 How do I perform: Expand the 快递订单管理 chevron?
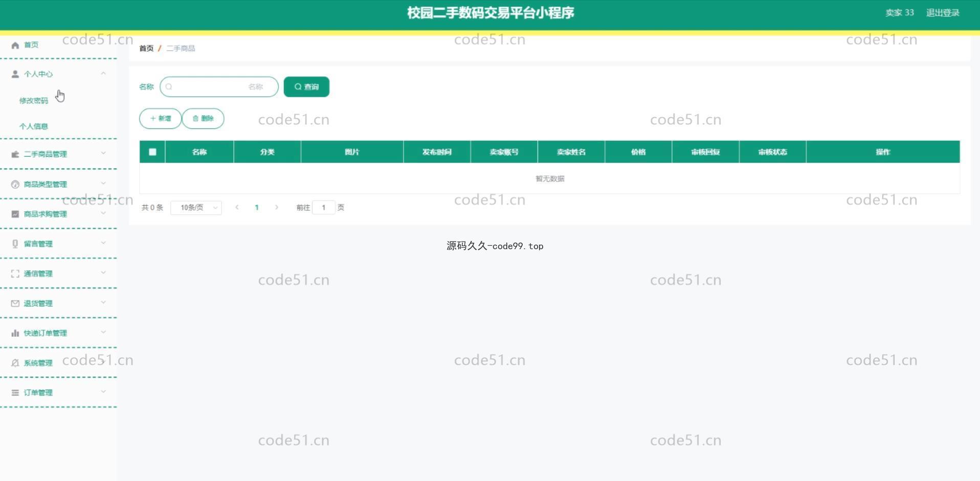pos(103,332)
